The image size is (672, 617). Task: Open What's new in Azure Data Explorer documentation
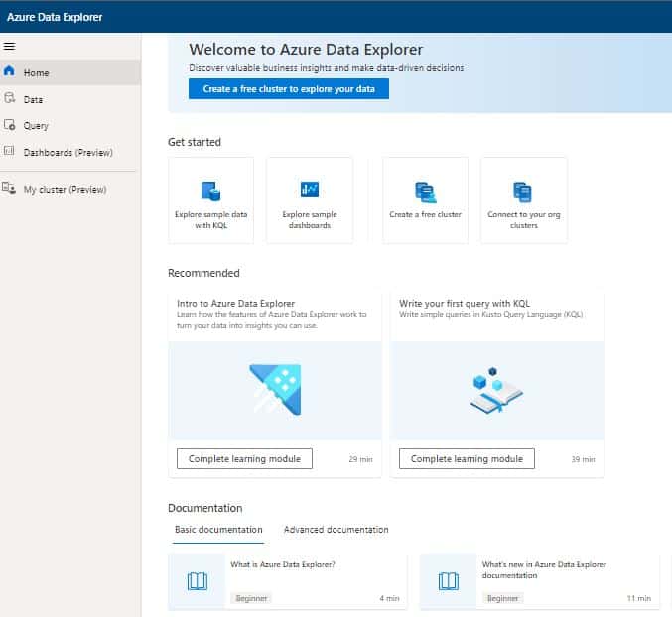[x=544, y=570]
